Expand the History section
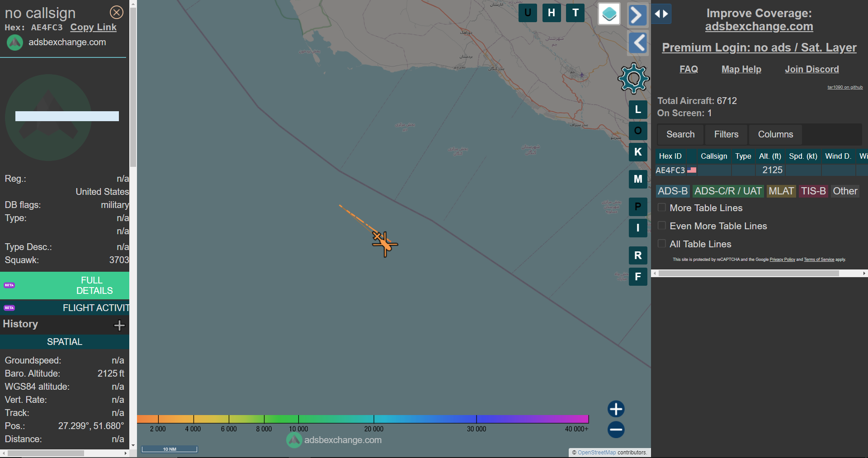 (x=119, y=325)
